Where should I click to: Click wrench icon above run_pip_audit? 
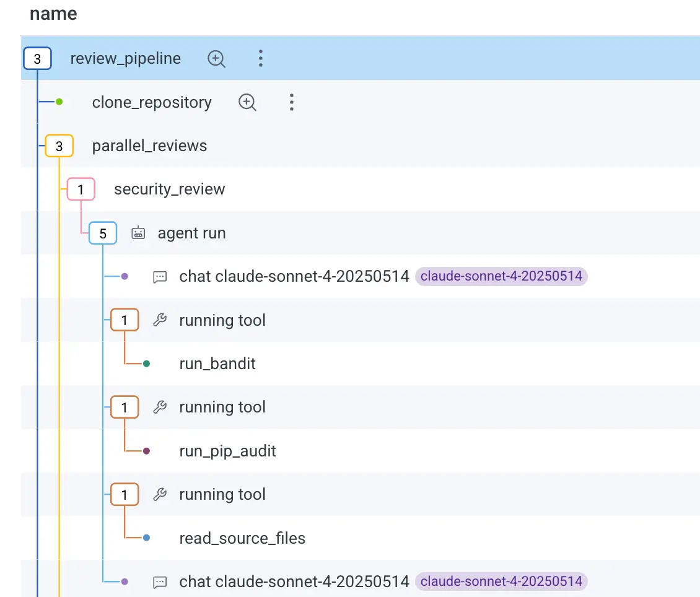(x=160, y=407)
